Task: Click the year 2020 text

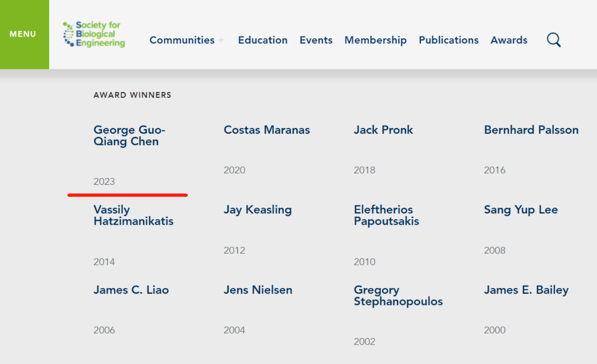Action: tap(234, 170)
